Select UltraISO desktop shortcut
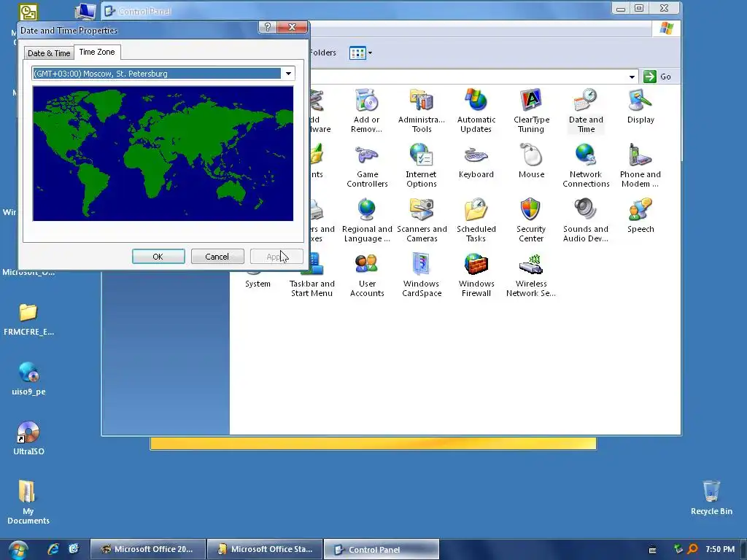The height and width of the screenshot is (560, 747). [x=28, y=438]
